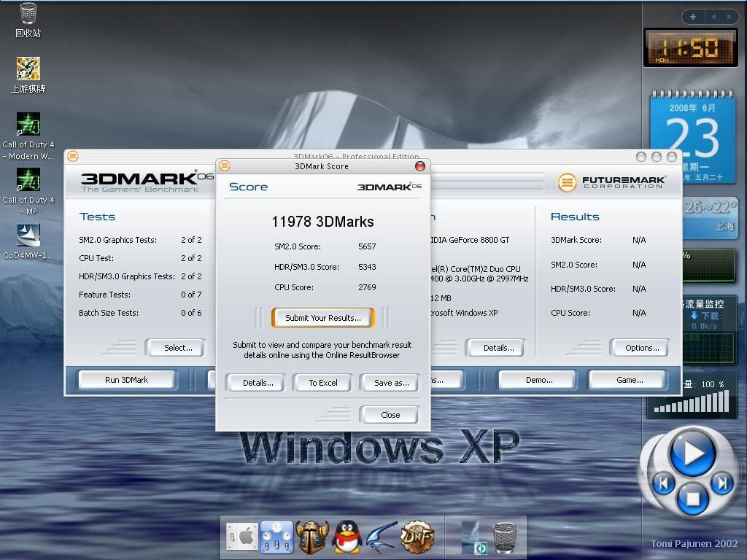Start playback with the media player Play button

(x=692, y=453)
